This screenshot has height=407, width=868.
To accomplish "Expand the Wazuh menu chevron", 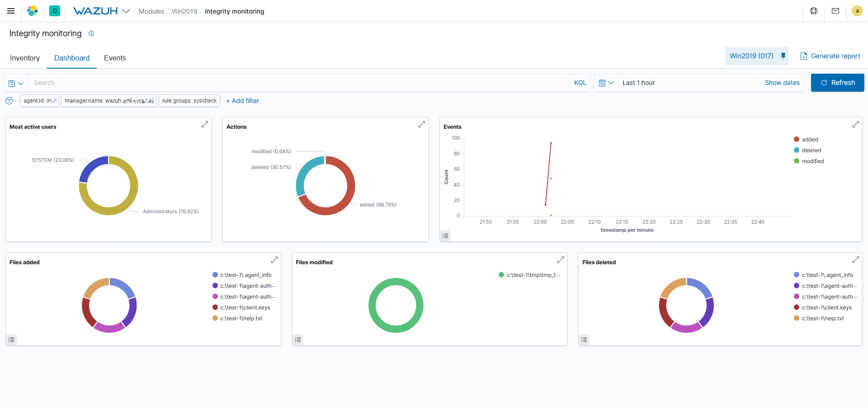I will click(x=126, y=11).
